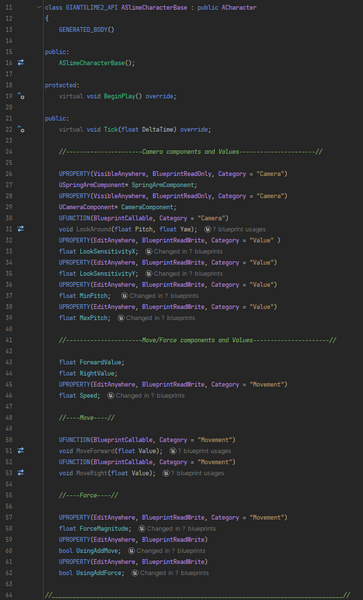
Task: Click ACharacter base class name
Action: [x=239, y=7]
